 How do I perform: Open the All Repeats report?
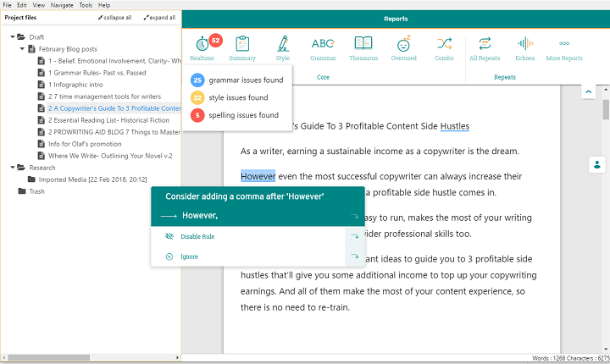(x=485, y=48)
